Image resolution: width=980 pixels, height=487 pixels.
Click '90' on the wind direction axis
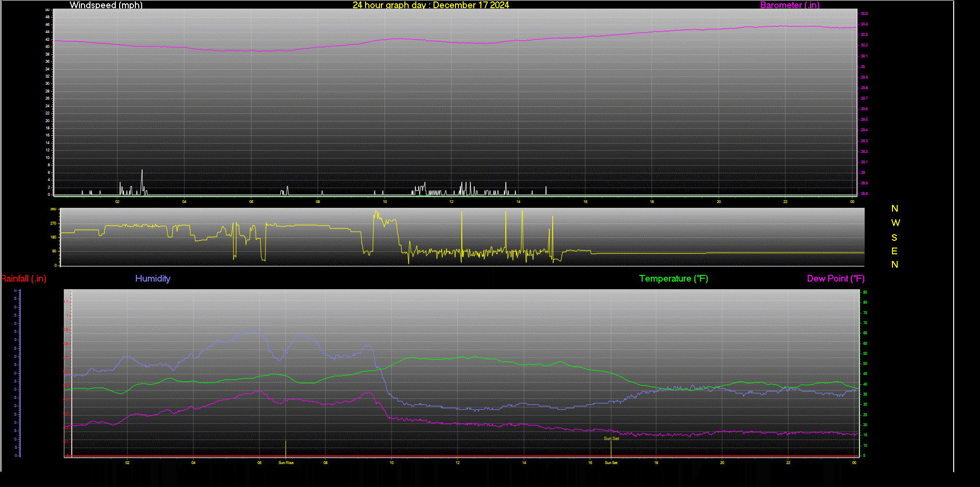[x=54, y=251]
